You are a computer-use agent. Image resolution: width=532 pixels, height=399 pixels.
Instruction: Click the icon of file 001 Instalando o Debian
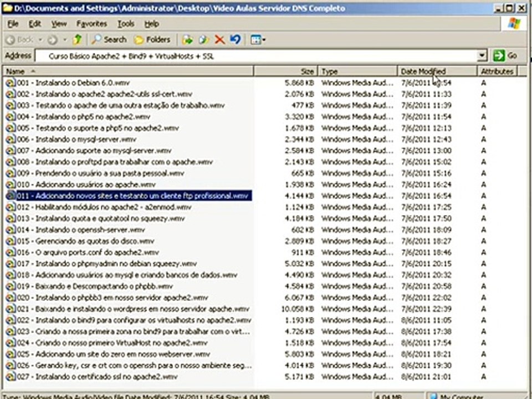point(11,83)
